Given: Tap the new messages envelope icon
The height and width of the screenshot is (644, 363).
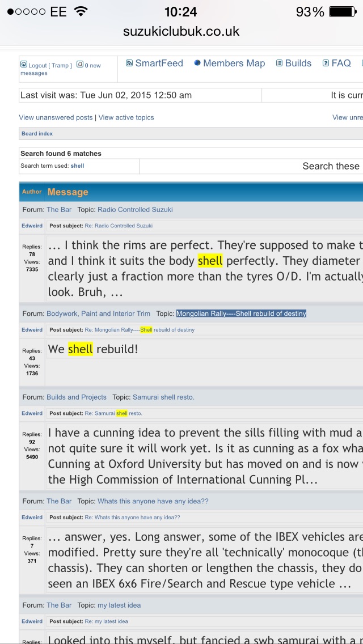Looking at the screenshot, I should 80,65.
